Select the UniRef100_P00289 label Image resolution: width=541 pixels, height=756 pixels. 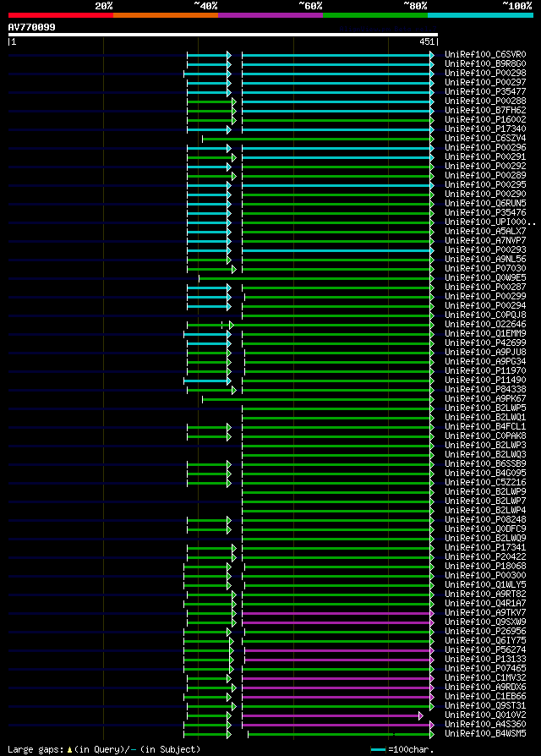(x=485, y=176)
